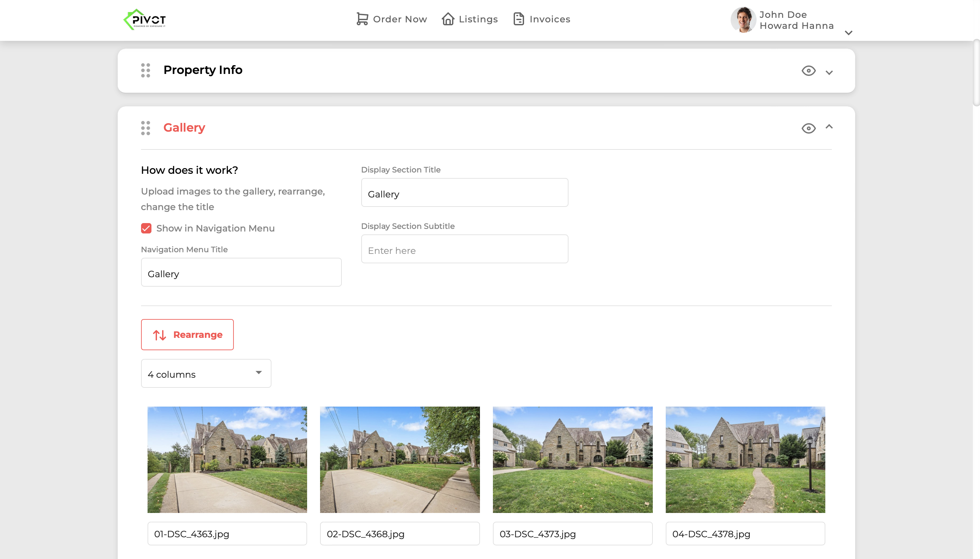
Task: Click the Invoices document icon
Action: (519, 19)
